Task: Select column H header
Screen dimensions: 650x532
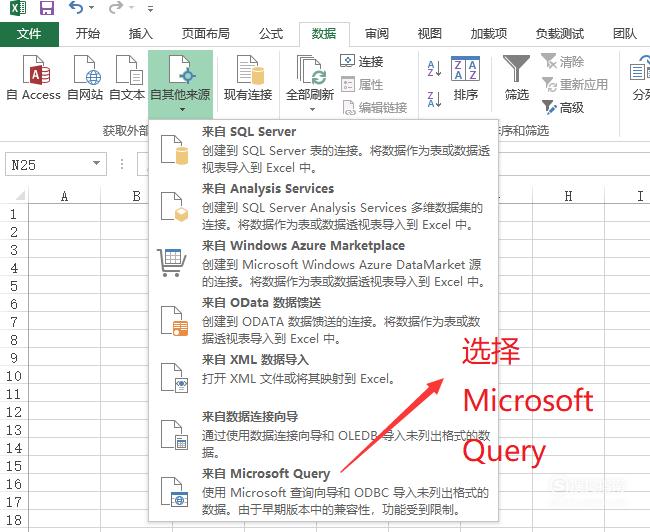Action: (x=568, y=196)
